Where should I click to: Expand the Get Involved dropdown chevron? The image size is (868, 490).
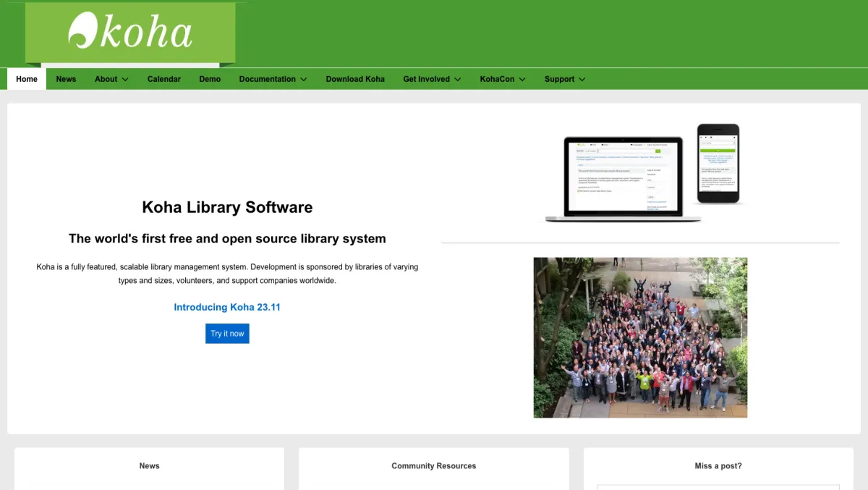pyautogui.click(x=457, y=80)
